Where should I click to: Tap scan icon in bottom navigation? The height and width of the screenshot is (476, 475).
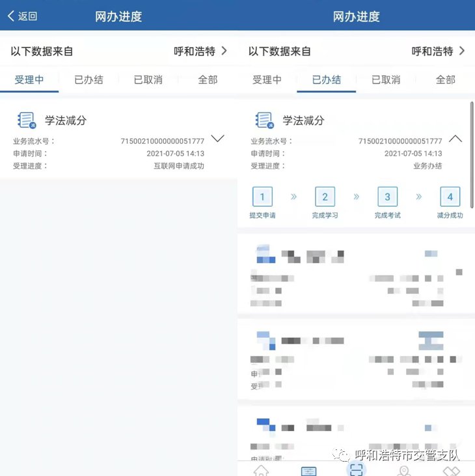(356, 469)
